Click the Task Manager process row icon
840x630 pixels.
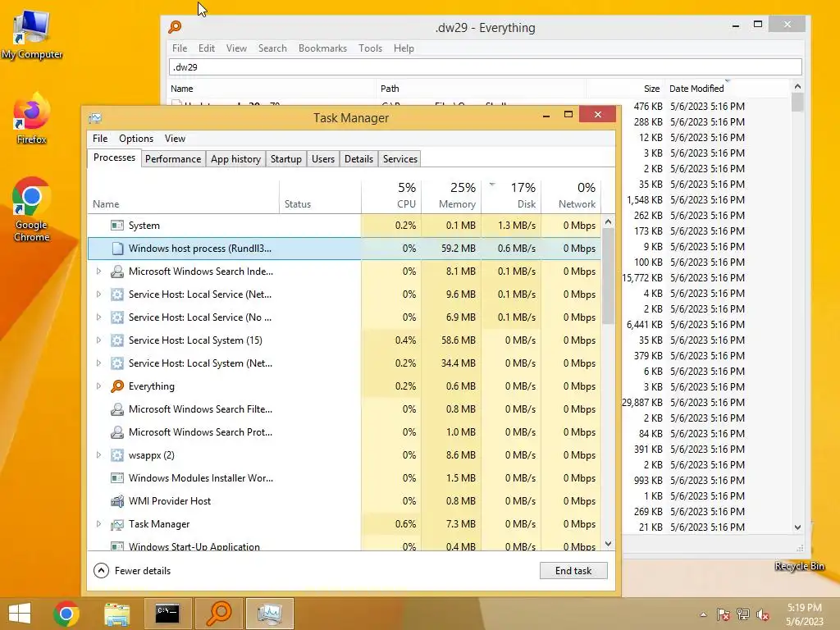(116, 524)
